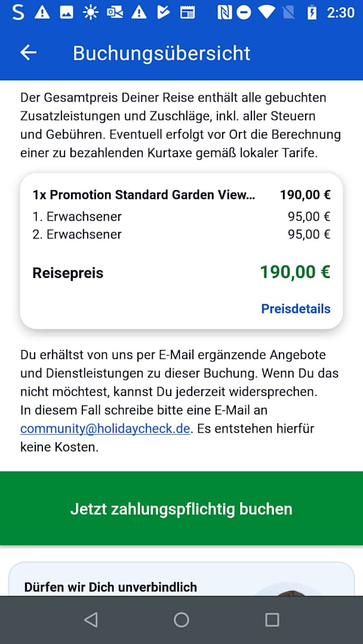
Task: Tap the 2. Erwachsener price row
Action: tap(181, 234)
